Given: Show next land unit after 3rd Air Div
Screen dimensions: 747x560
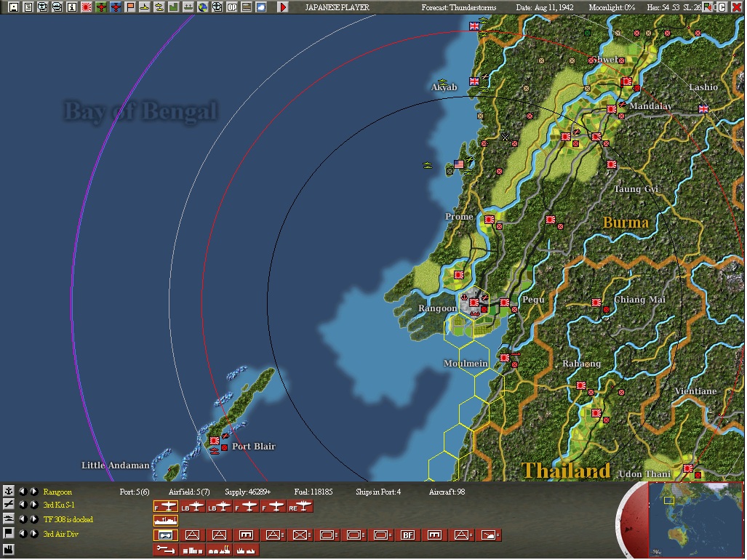Looking at the screenshot, I should coord(34,534).
